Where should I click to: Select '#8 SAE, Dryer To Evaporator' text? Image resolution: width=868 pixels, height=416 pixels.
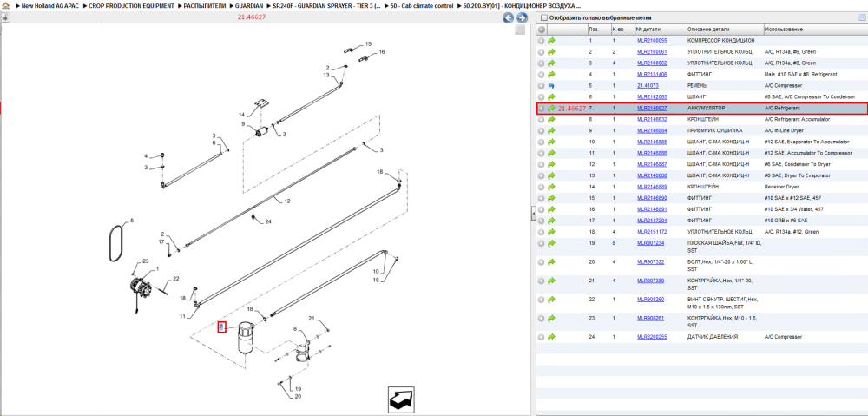pos(798,175)
